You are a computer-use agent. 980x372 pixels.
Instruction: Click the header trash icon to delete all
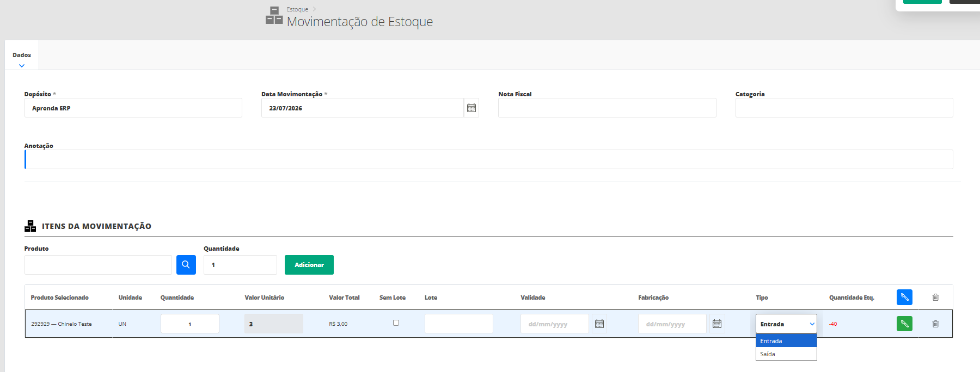[935, 297]
